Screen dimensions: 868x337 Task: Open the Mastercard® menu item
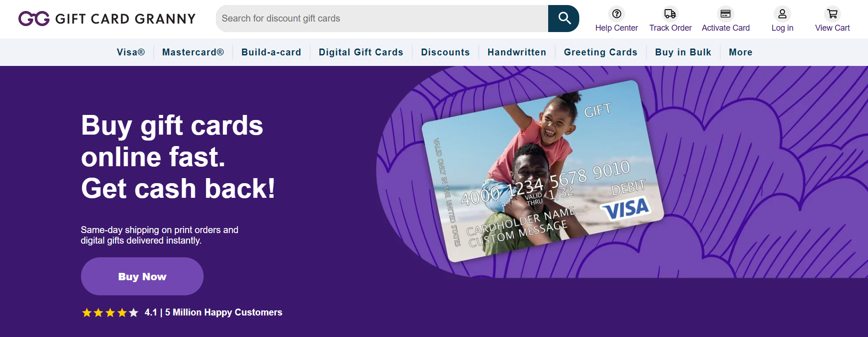[193, 52]
